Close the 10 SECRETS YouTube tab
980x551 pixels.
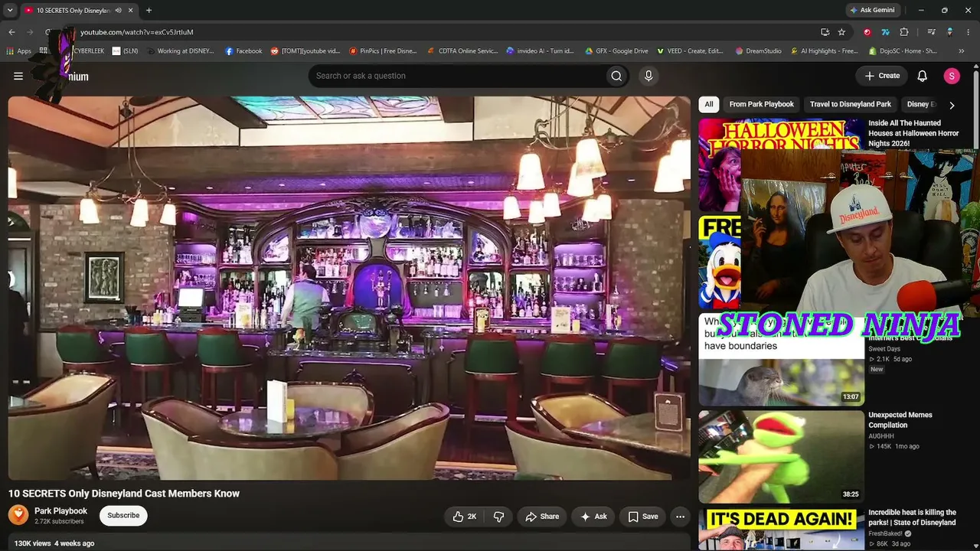131,10
